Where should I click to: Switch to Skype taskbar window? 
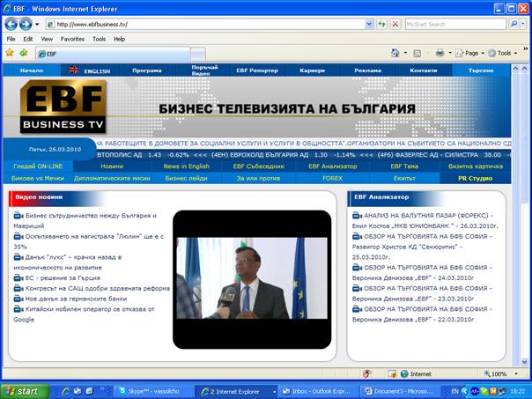(x=152, y=391)
